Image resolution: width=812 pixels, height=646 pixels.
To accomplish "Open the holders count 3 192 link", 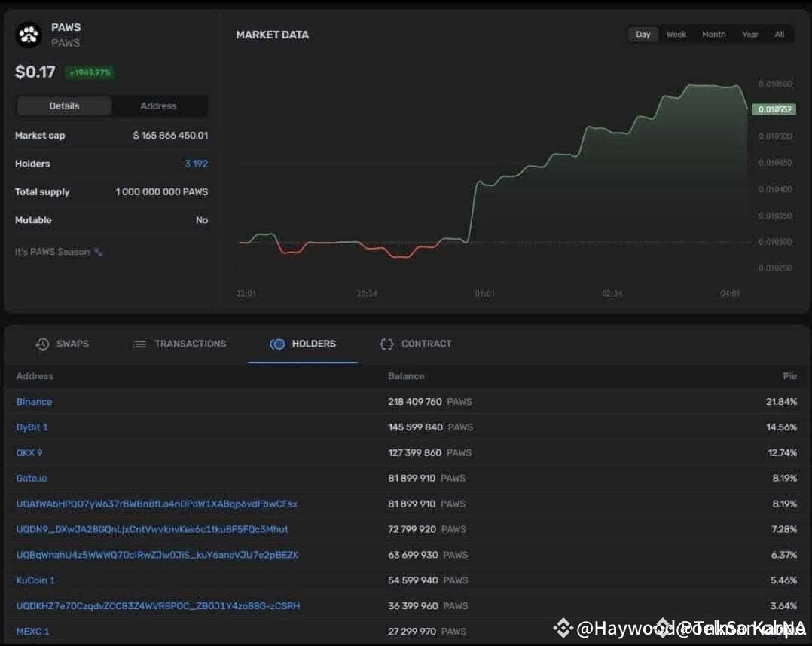I will click(x=196, y=164).
